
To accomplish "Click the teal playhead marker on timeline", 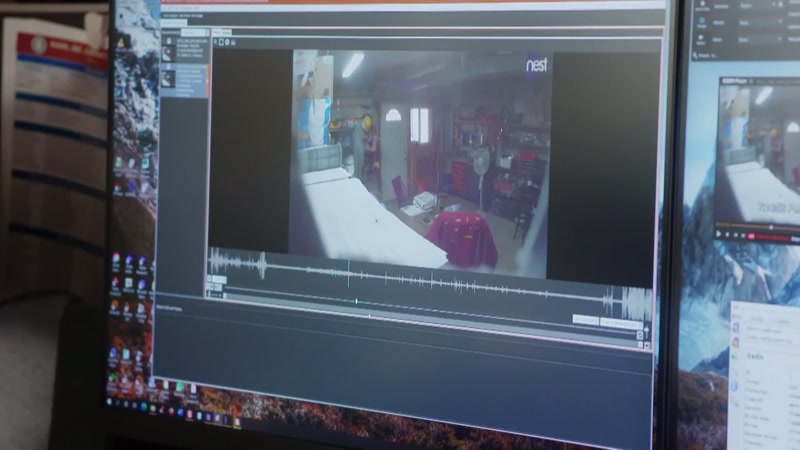I will pyautogui.click(x=356, y=302).
